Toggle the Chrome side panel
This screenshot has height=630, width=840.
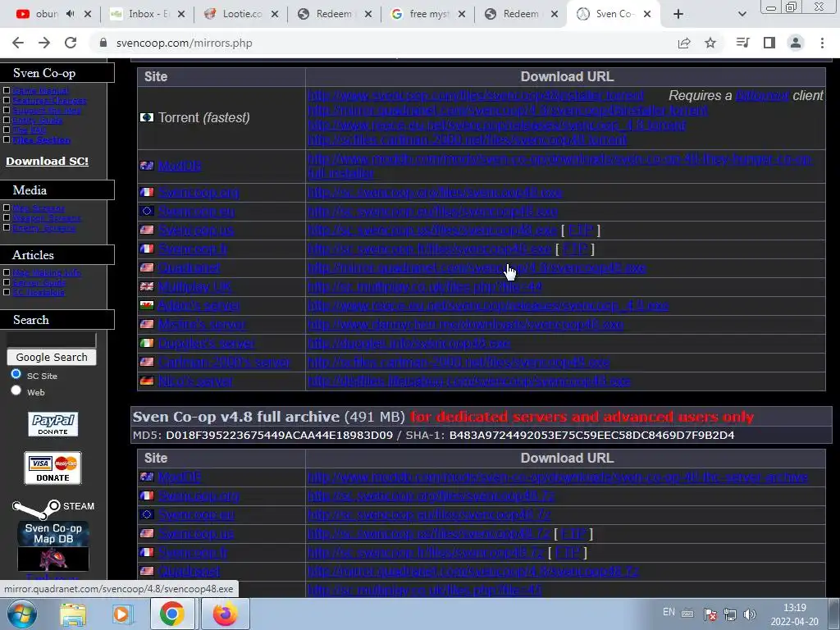point(769,43)
